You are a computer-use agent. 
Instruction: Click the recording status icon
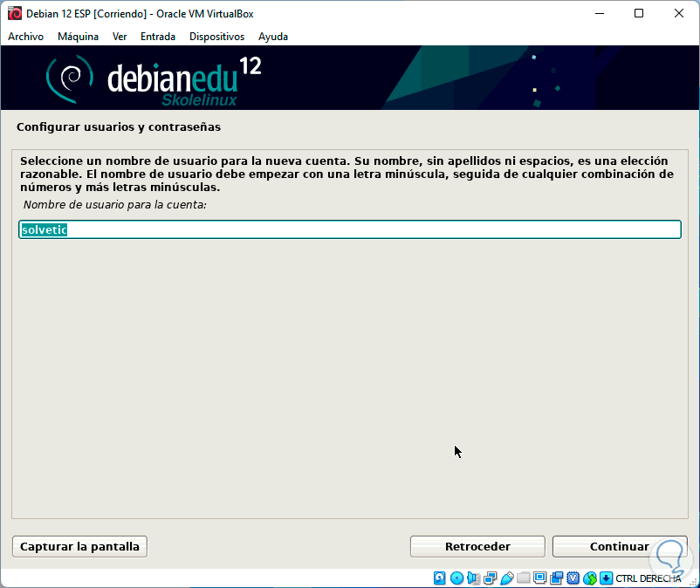556,578
